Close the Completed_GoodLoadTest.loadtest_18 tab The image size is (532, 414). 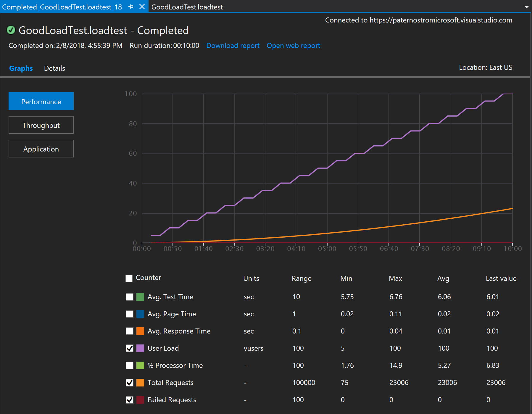tap(142, 7)
